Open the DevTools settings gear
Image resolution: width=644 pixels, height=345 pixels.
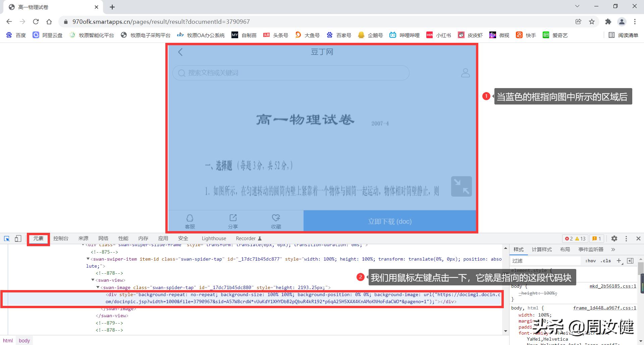(x=614, y=238)
